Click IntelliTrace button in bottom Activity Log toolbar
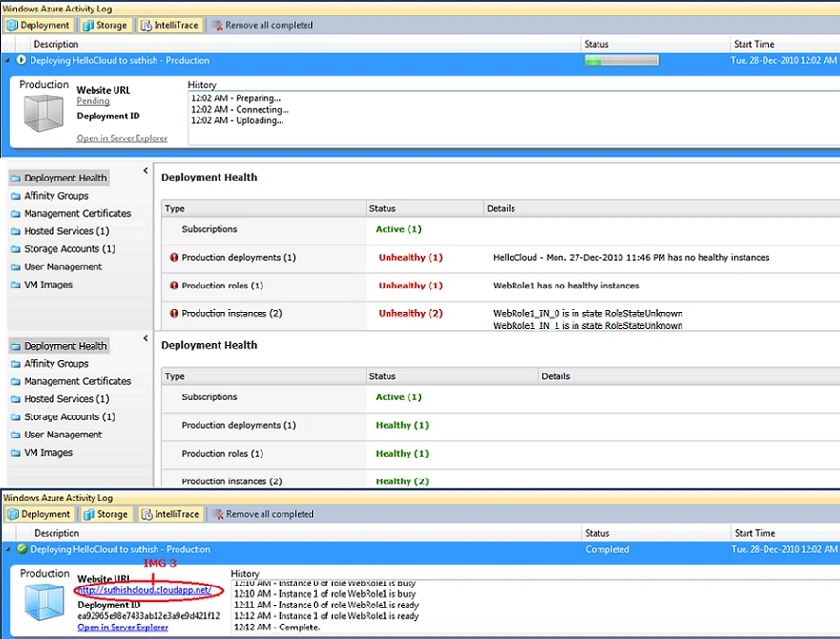 pyautogui.click(x=170, y=514)
